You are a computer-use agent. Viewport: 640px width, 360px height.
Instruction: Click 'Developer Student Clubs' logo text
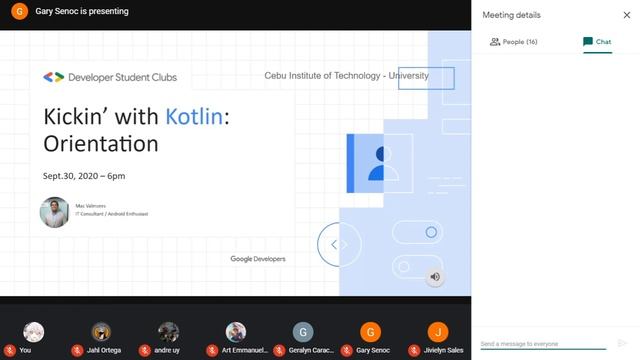coord(122,77)
